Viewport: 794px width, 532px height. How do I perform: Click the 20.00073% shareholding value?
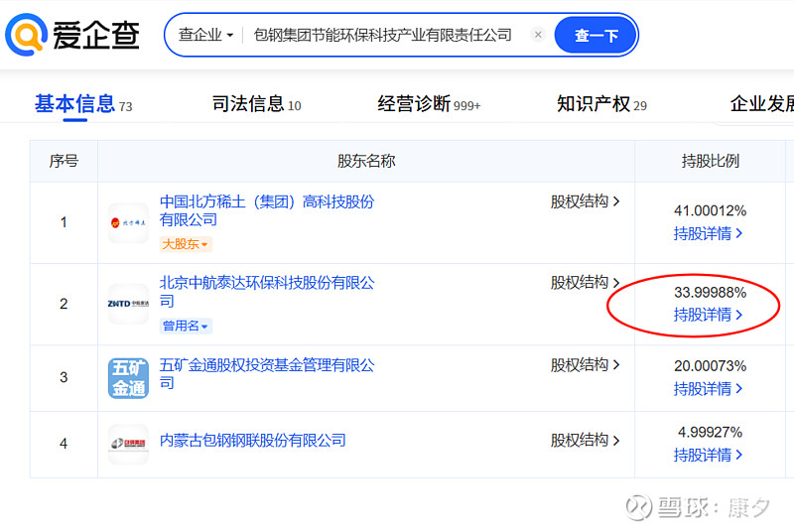click(710, 366)
